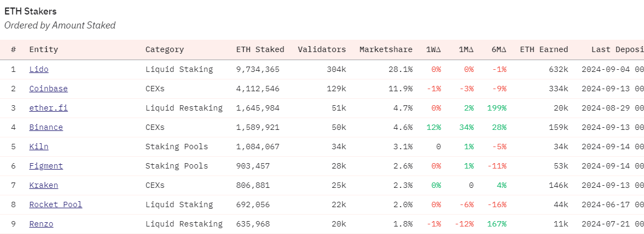644x234 pixels.
Task: Click the Category column header
Action: pyautogui.click(x=165, y=49)
